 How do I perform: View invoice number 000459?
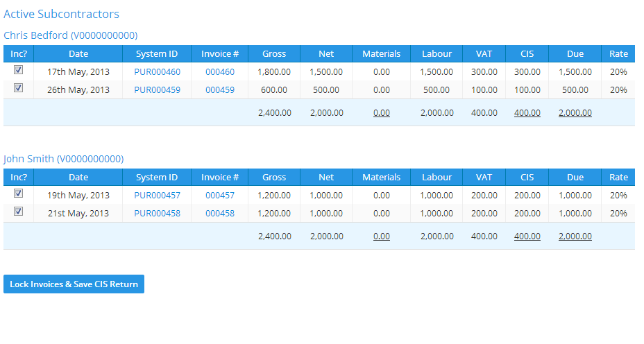point(220,89)
